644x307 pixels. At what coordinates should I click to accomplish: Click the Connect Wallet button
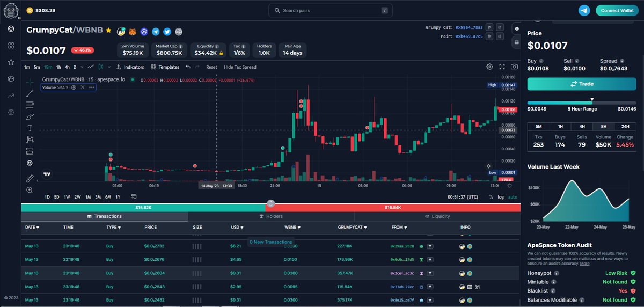[617, 10]
